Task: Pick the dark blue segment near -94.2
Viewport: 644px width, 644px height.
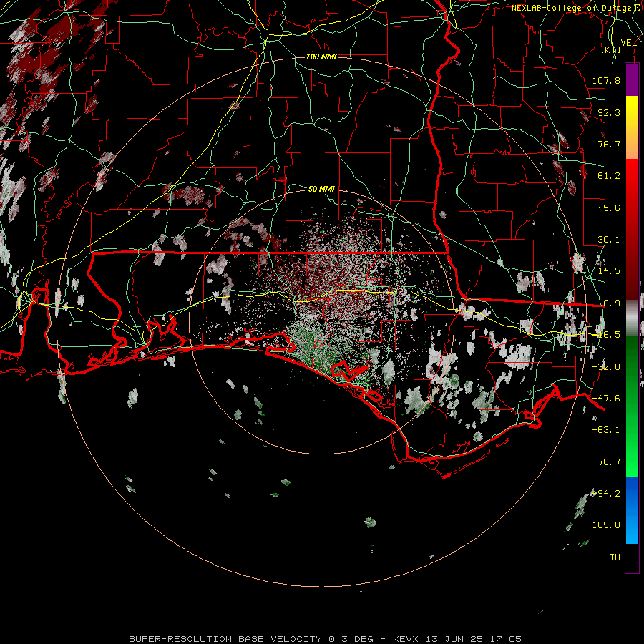Action: coord(632,493)
